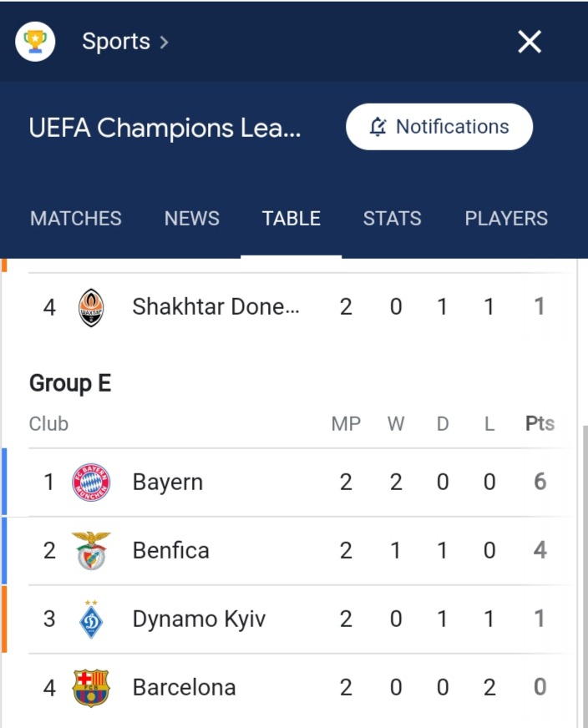
Task: Open the NEWS tab
Action: [x=192, y=218]
